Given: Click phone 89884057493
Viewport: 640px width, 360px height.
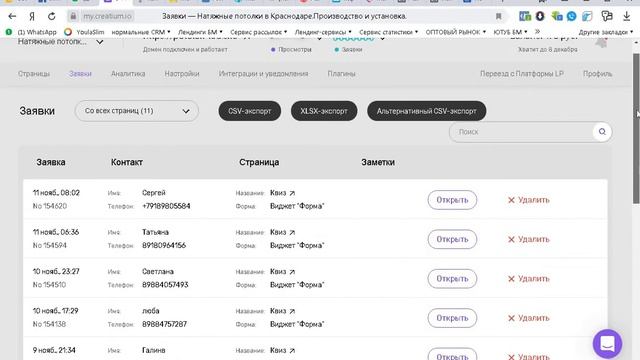Looking at the screenshot, I should click(x=165, y=285).
